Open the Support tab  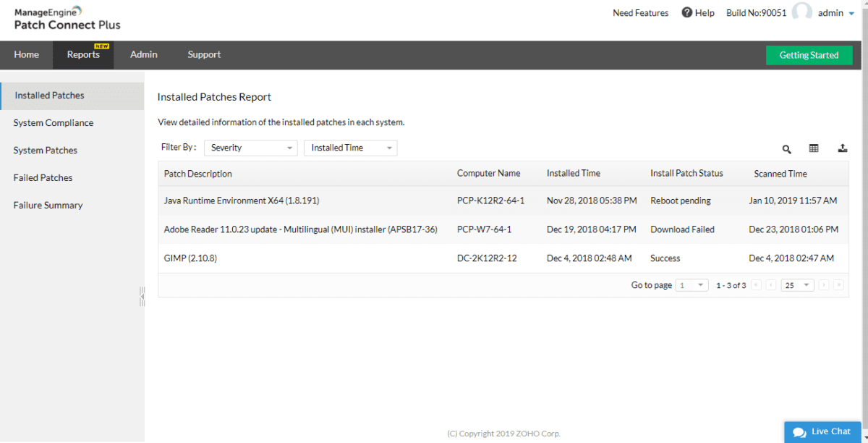(204, 54)
